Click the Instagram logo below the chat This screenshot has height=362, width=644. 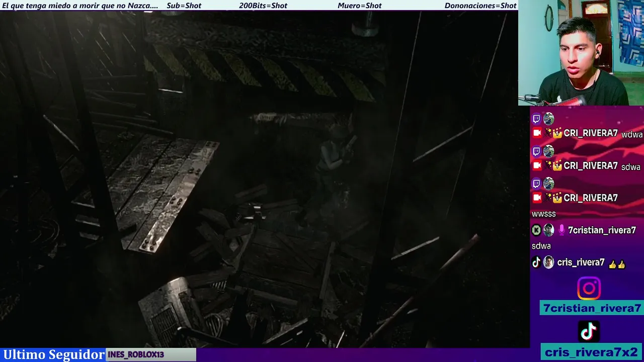tap(589, 289)
